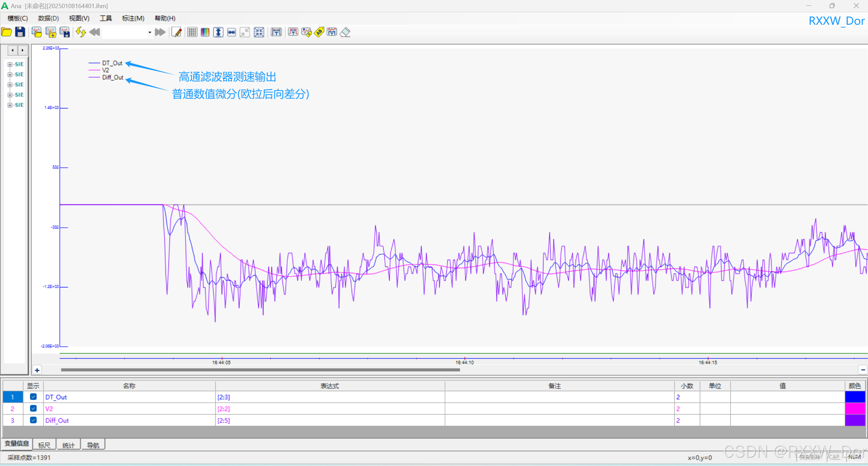Click the edit pencil note icon
The height and width of the screenshot is (466, 868).
point(177,32)
